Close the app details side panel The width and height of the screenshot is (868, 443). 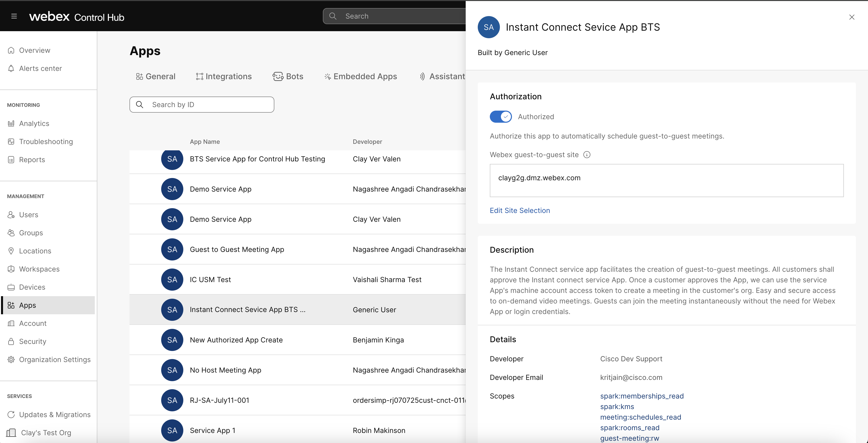[851, 17]
